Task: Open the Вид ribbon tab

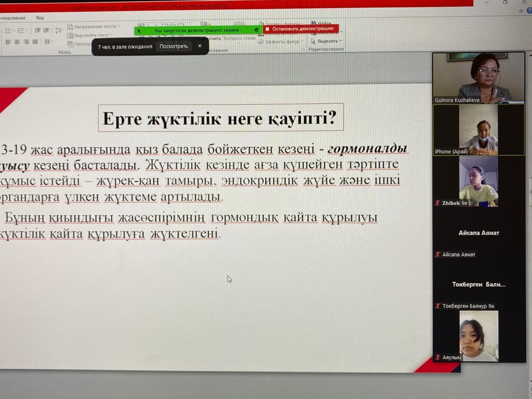Action: pos(40,18)
